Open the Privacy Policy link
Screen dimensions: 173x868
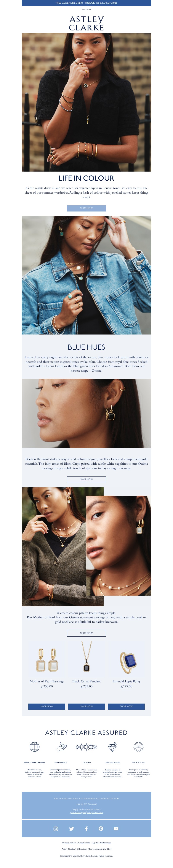click(69, 842)
